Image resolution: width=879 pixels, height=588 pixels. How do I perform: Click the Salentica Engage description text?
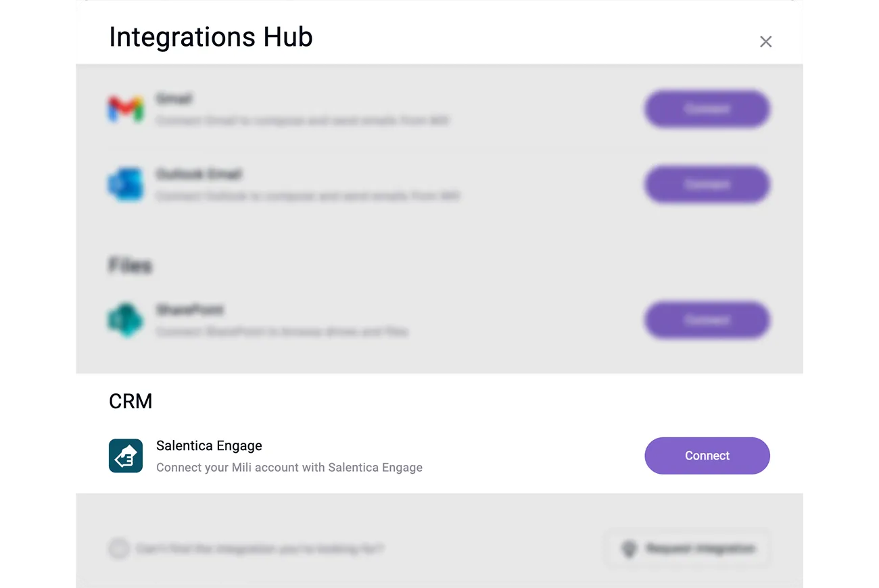point(289,467)
